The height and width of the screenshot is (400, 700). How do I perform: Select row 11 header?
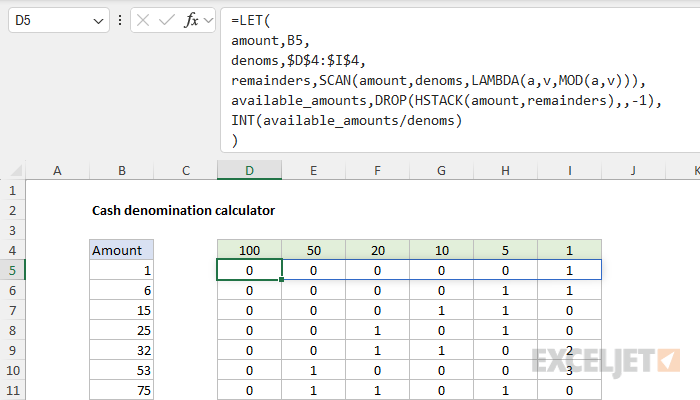[12, 390]
